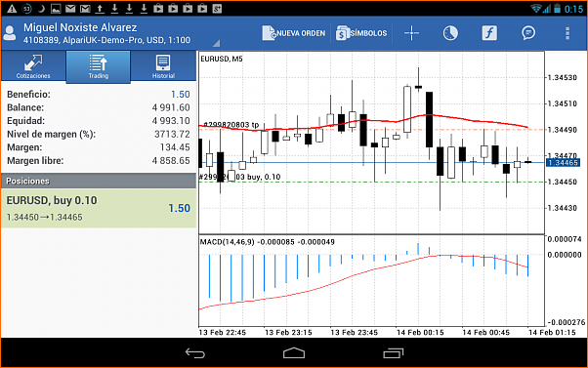
Task: Switch to the Cotizaciones tab
Action: [33, 66]
